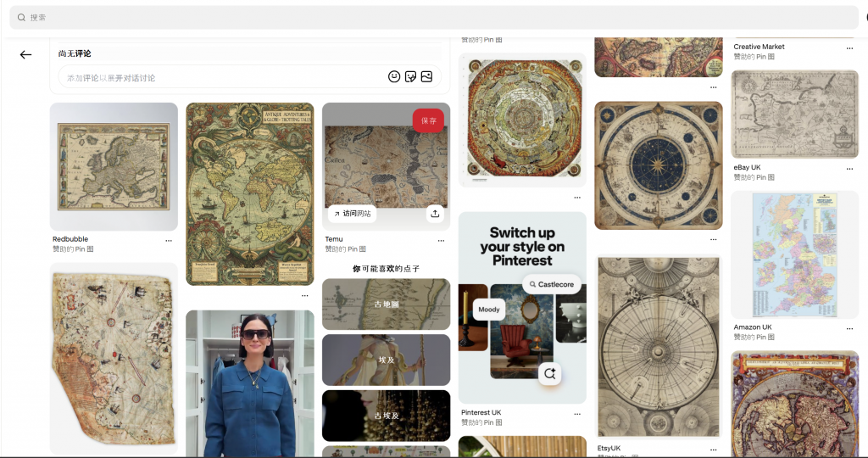Open the emoji picker in comment box
The image size is (868, 458).
(x=394, y=76)
